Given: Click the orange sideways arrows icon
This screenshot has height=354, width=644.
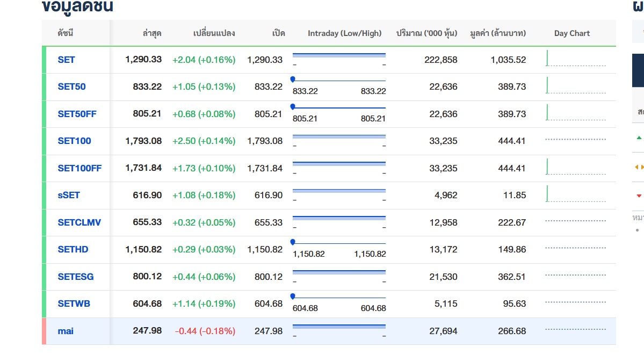Looking at the screenshot, I should point(639,167).
